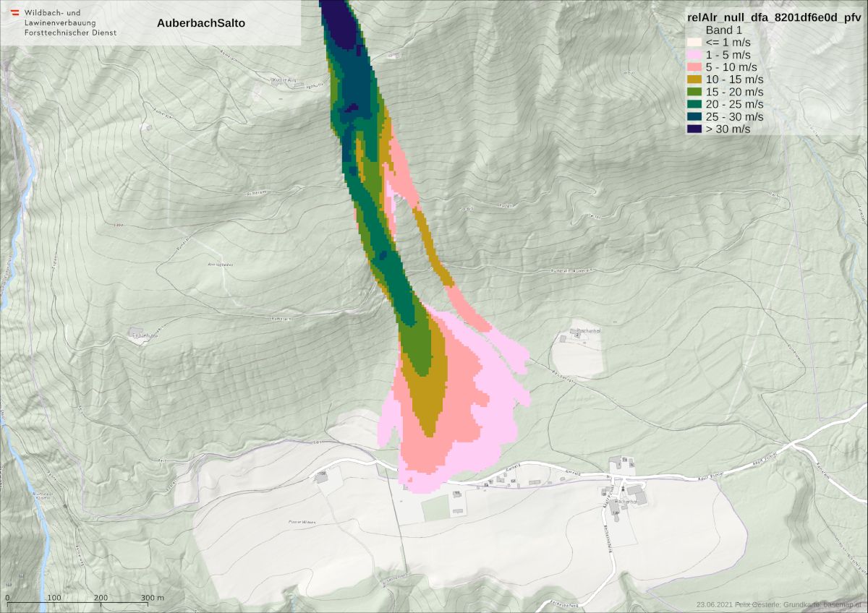Select the Band 1 legend label
The height and width of the screenshot is (613, 868).
724,30
